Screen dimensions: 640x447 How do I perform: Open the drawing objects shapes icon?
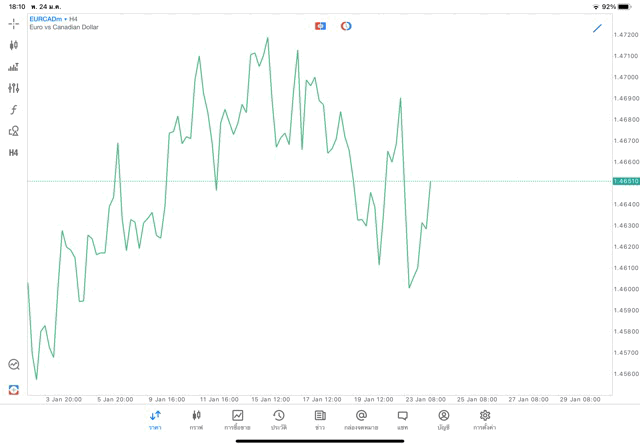(x=13, y=131)
